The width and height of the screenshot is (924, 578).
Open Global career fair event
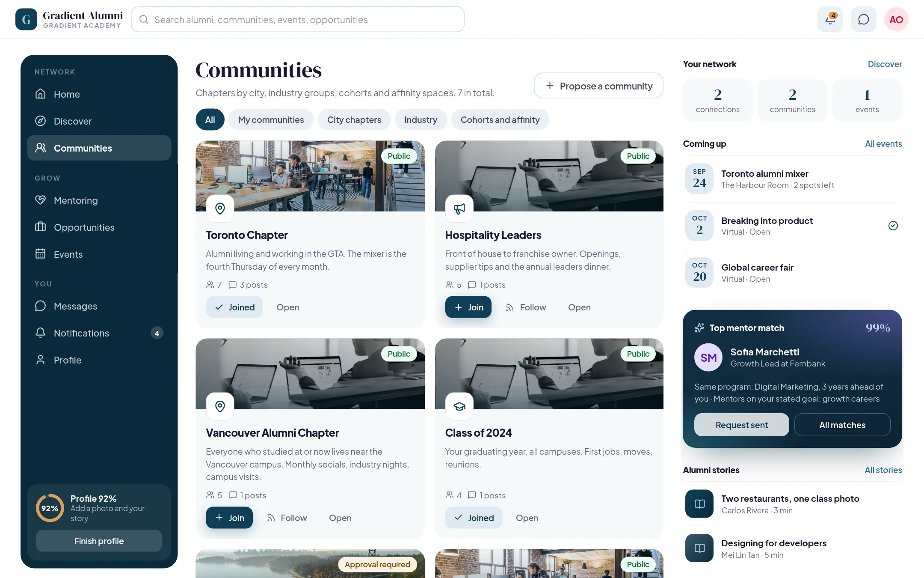click(793, 273)
